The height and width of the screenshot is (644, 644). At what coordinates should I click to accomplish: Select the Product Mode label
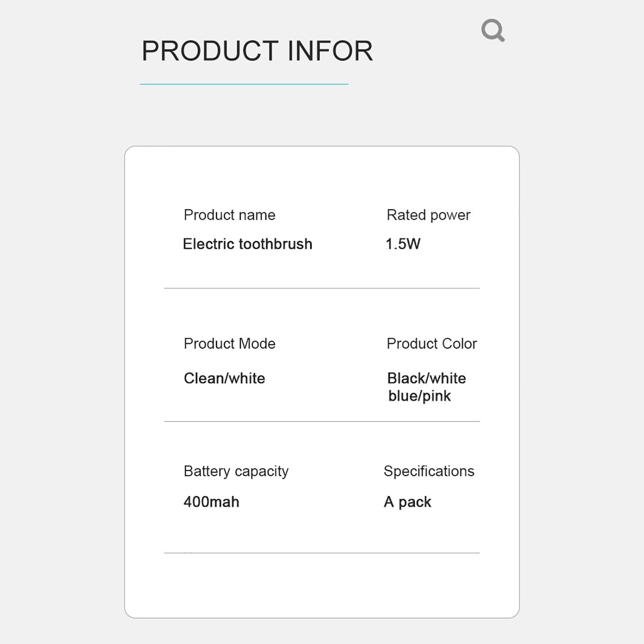coord(229,344)
